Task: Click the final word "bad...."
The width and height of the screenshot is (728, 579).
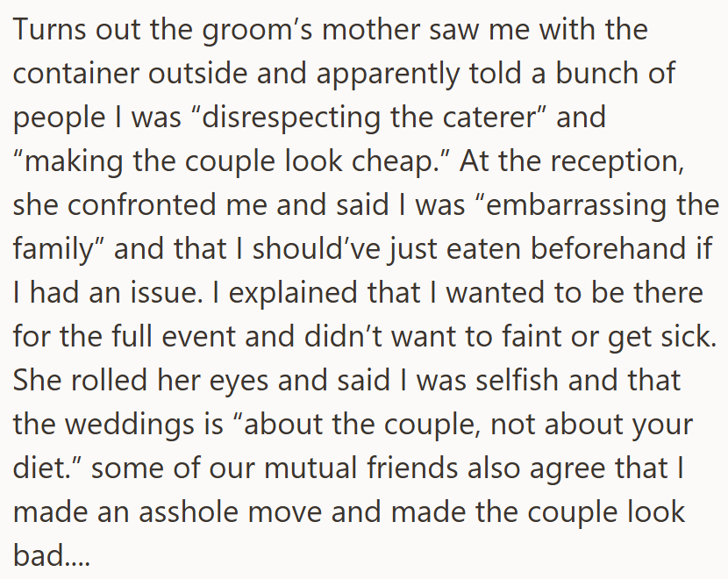Action: click(x=52, y=556)
